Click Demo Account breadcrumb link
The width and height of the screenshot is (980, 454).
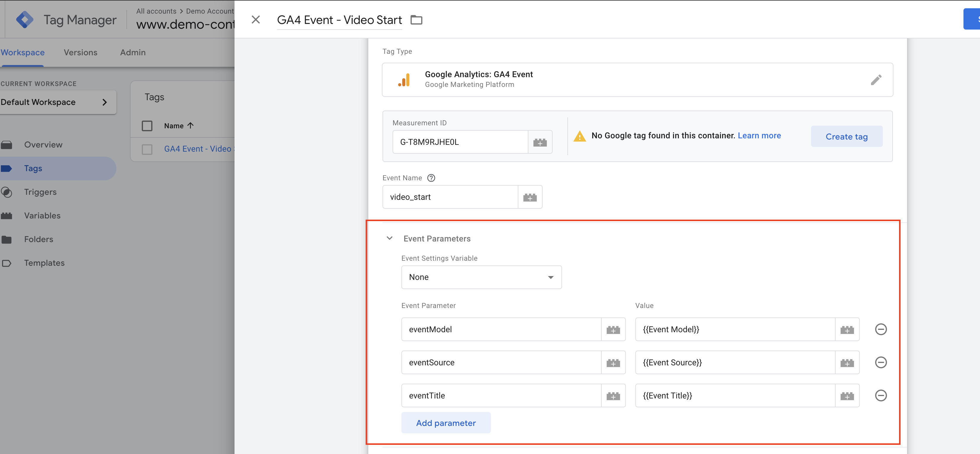[x=210, y=12]
